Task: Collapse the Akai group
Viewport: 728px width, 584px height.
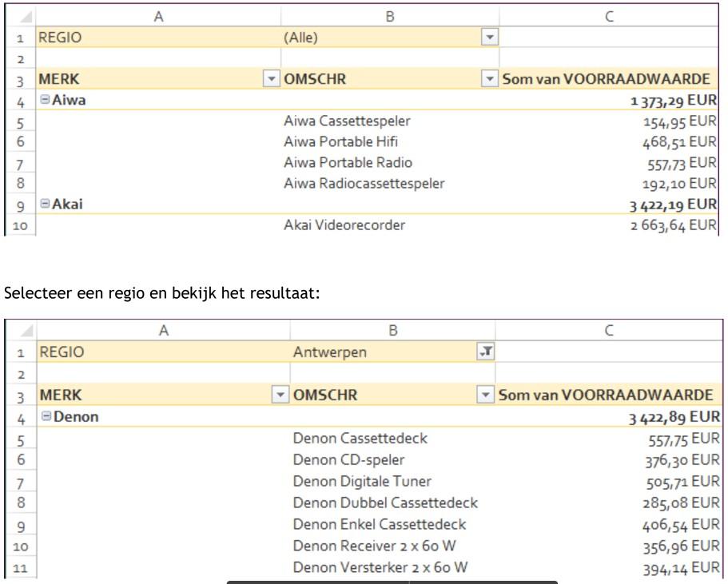Action: click(x=45, y=203)
